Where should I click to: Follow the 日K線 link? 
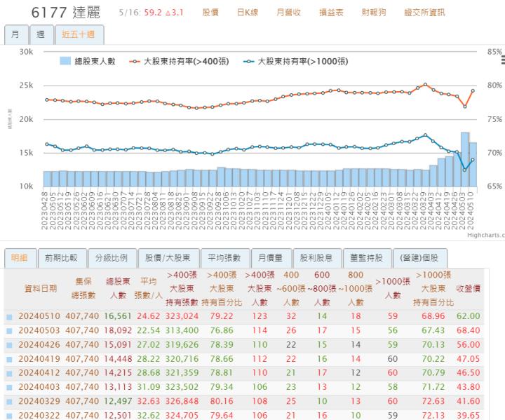pos(248,13)
